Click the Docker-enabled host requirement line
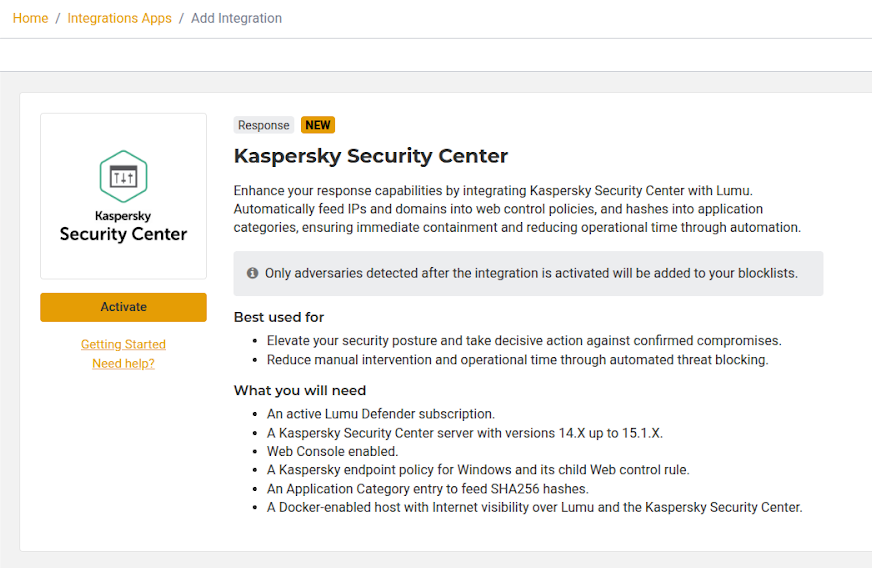Viewport: 872px width, 568px height. (x=534, y=507)
